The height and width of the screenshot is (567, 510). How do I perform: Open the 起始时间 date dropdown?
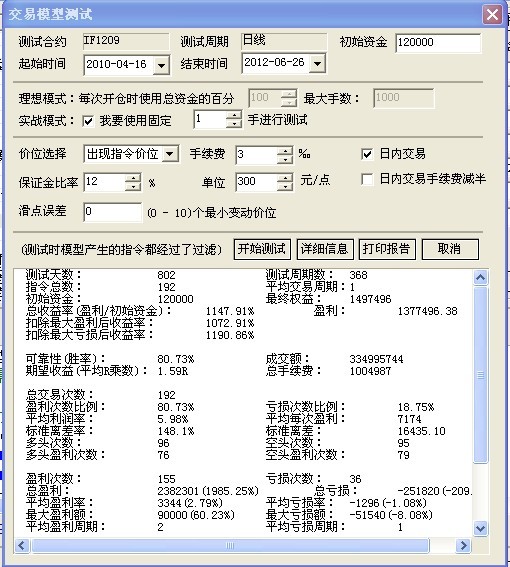(161, 65)
